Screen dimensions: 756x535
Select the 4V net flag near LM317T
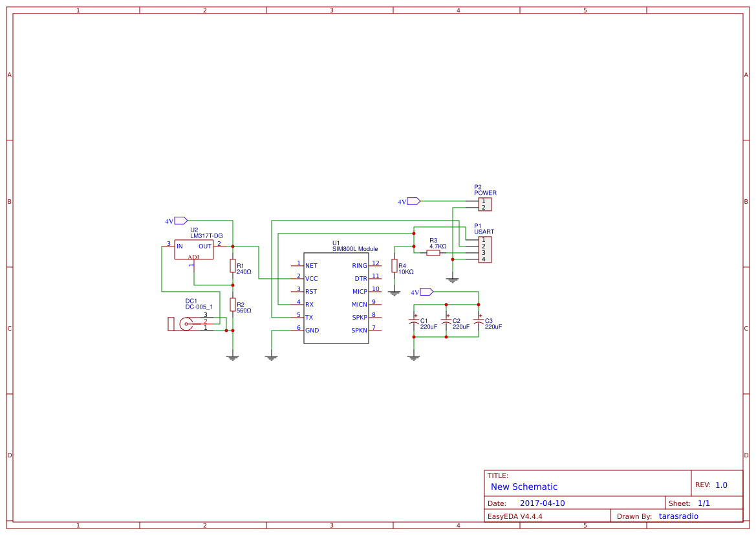[178, 221]
